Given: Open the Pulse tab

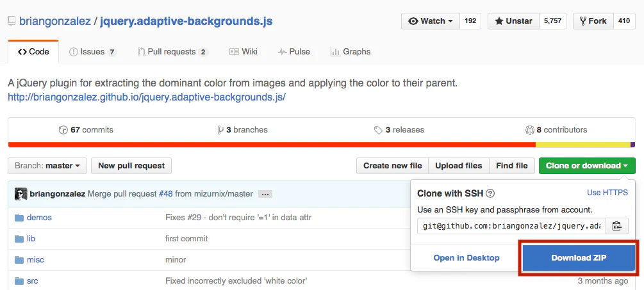Looking at the screenshot, I should 293,52.
